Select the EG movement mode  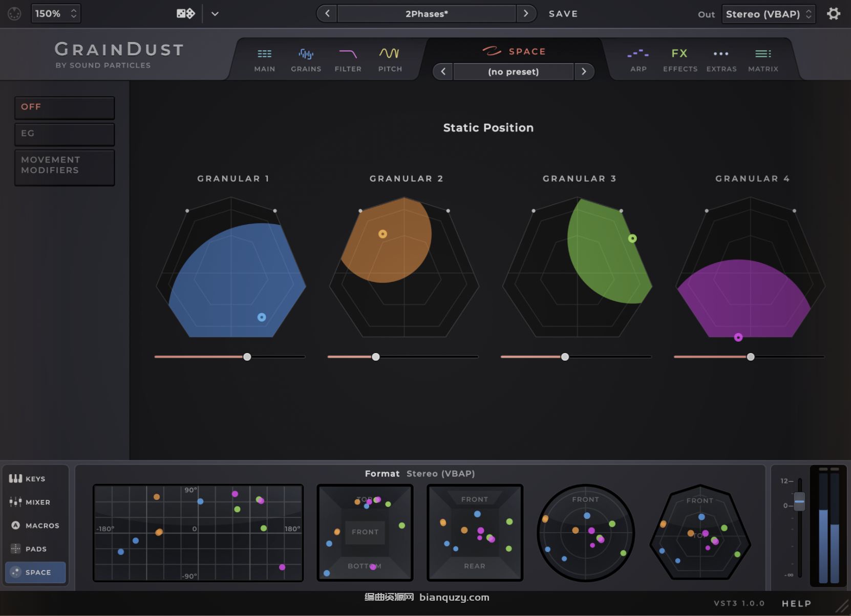point(65,134)
